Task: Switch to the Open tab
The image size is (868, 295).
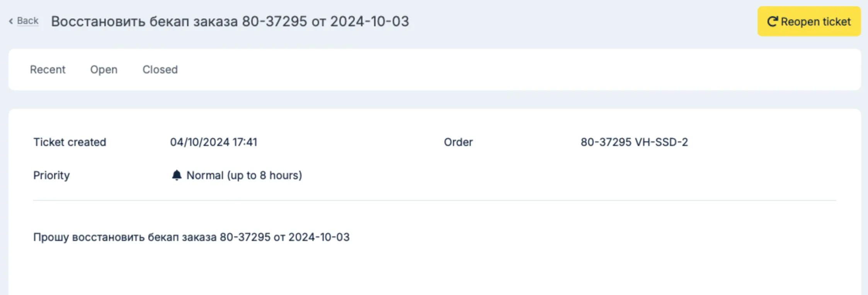Action: pos(104,70)
